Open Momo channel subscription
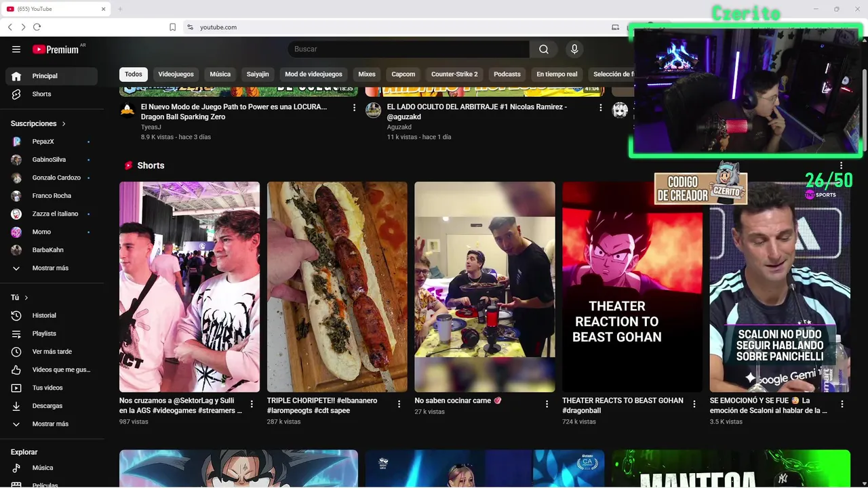The width and height of the screenshot is (868, 488). tap(52, 232)
